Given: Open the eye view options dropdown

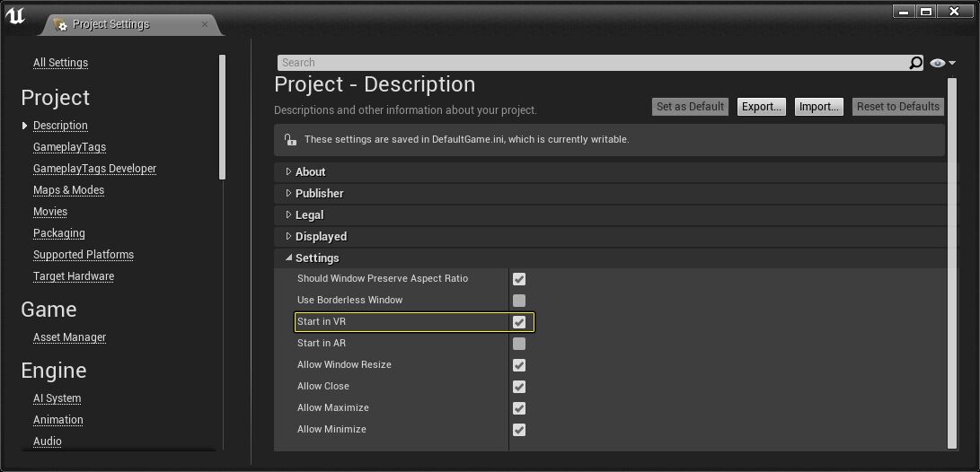Looking at the screenshot, I should (x=942, y=63).
